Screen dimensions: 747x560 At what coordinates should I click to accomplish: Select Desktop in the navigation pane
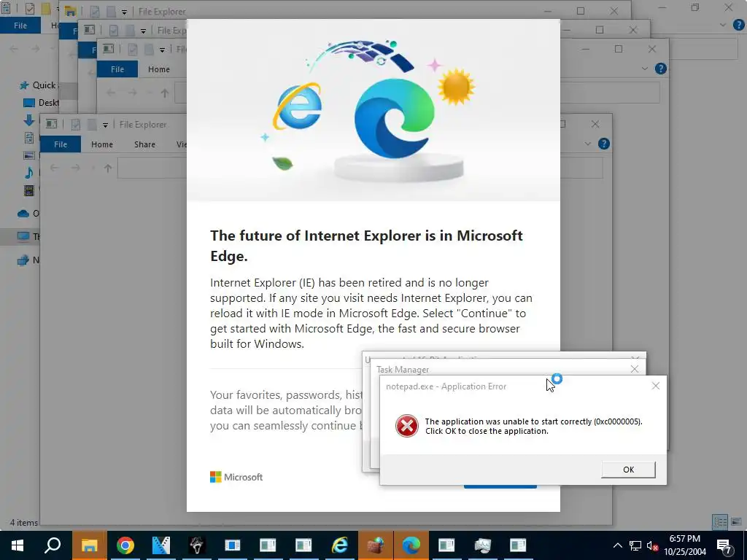pyautogui.click(x=41, y=102)
